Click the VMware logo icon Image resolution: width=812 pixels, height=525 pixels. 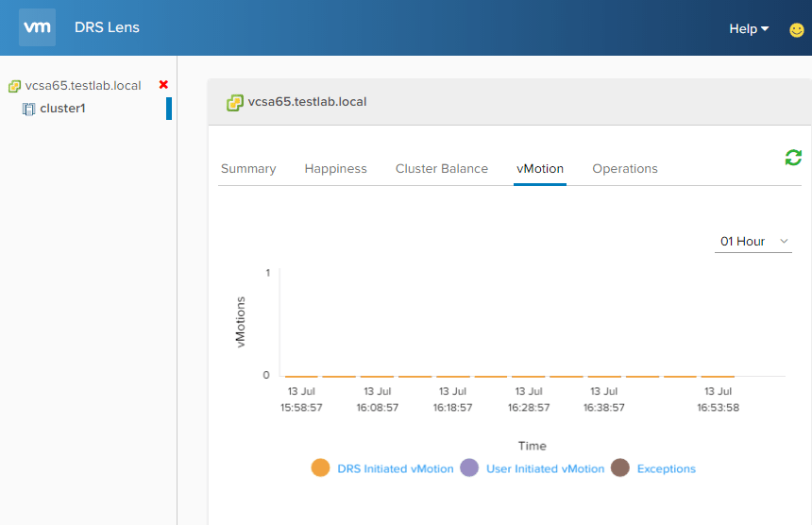[x=37, y=27]
